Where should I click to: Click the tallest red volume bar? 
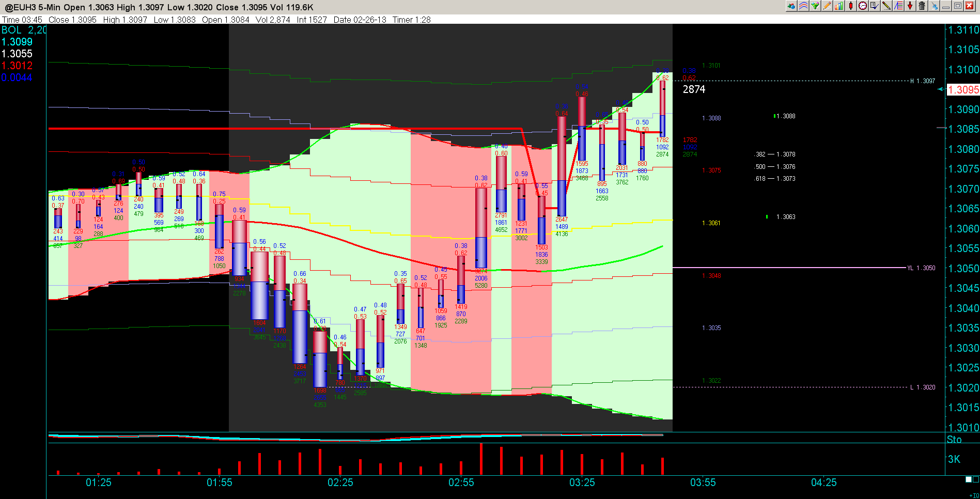click(481, 459)
